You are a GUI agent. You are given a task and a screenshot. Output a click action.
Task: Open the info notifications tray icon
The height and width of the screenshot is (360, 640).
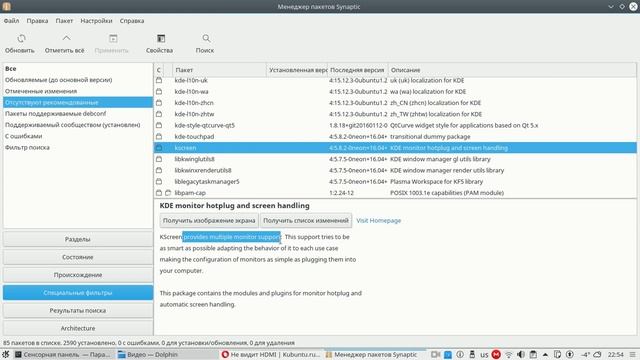[460, 354]
